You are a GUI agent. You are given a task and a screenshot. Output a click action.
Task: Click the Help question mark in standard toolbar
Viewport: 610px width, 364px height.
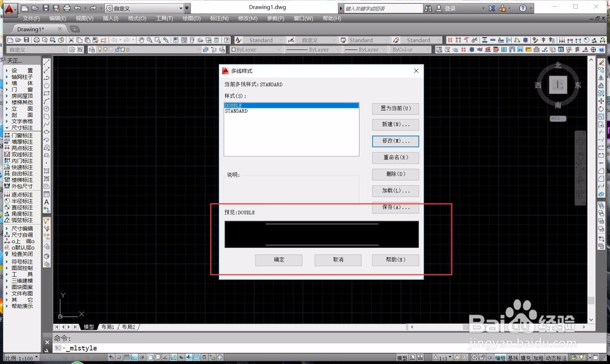(227, 40)
